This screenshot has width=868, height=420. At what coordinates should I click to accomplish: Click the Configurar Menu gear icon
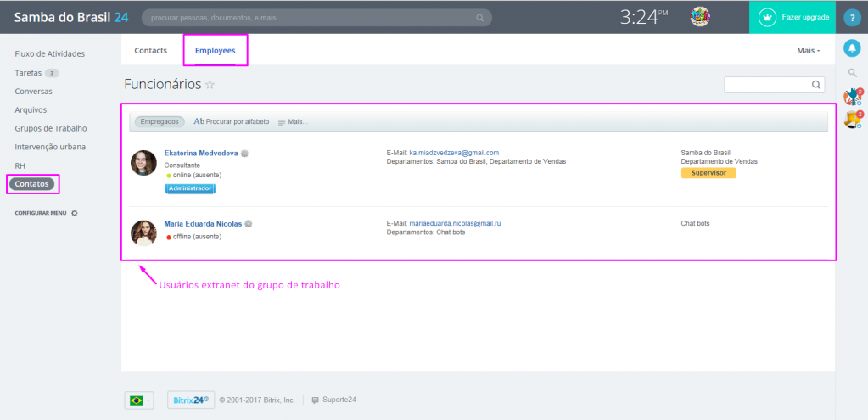[x=75, y=213]
